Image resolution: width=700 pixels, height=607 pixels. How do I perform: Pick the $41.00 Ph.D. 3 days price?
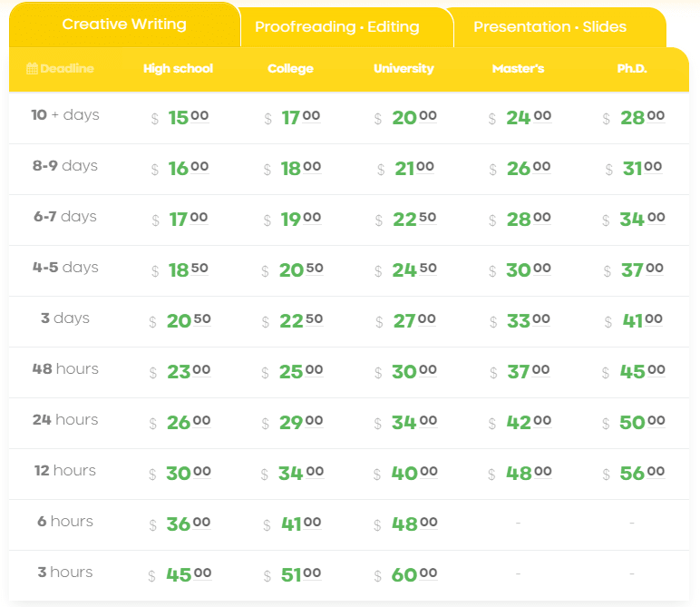pos(634,321)
